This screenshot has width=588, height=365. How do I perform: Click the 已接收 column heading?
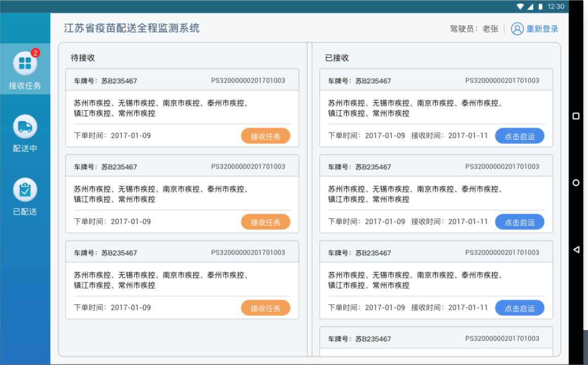coord(337,58)
